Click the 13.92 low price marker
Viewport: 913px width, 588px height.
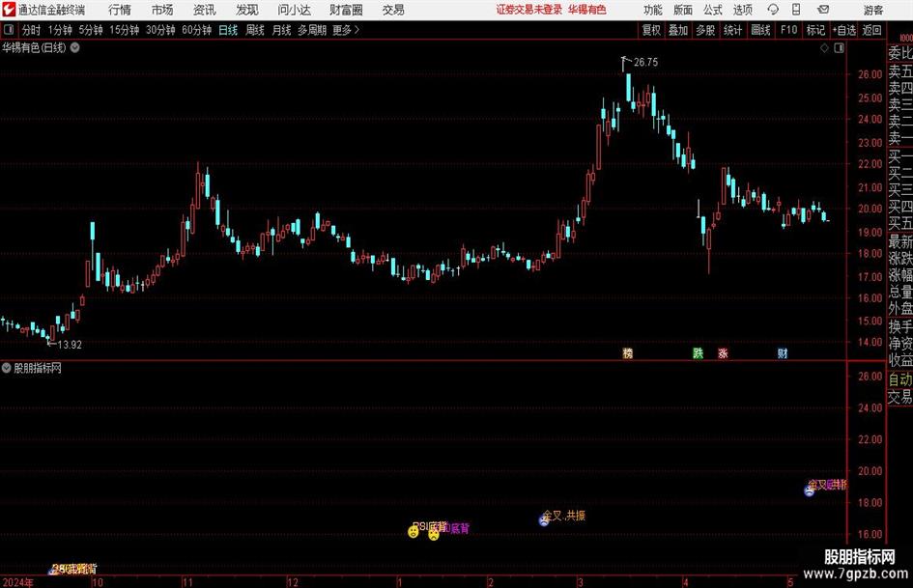(70, 345)
